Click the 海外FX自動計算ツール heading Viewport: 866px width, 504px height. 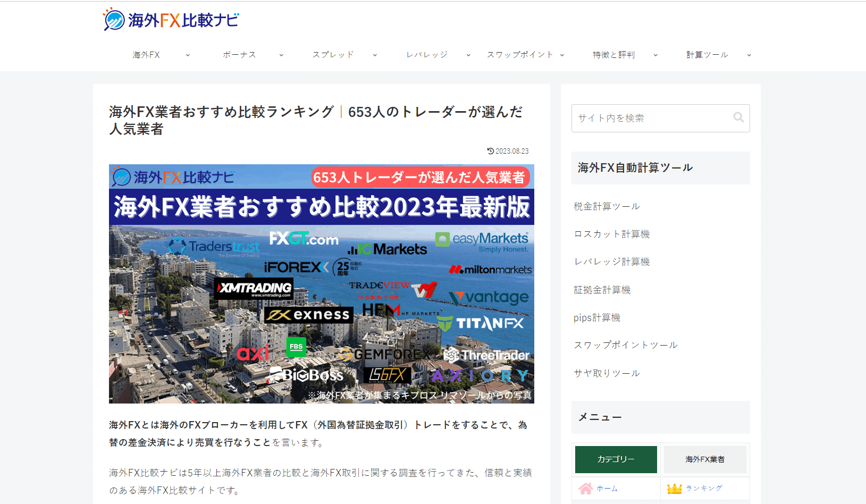point(635,168)
